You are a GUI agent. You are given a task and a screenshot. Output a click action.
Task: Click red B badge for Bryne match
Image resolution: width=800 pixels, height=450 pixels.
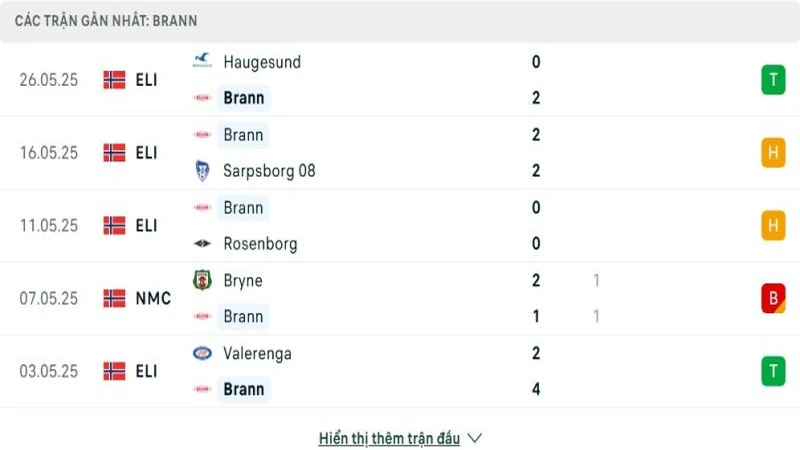click(x=773, y=298)
